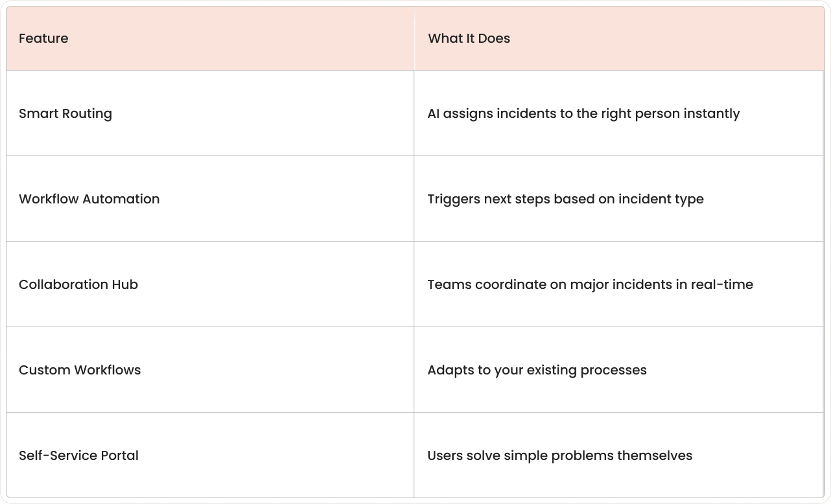Select the Self-Service Portal cell
The height and width of the screenshot is (504, 831).
(78, 455)
